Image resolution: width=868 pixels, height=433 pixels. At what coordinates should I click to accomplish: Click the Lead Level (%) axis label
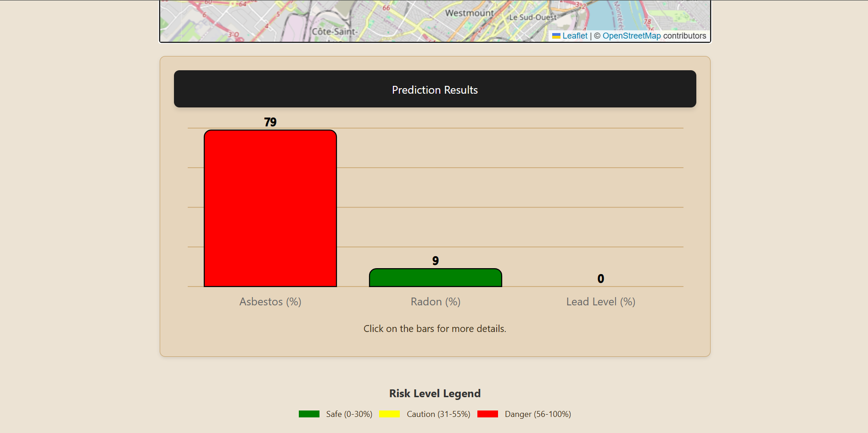tap(601, 302)
